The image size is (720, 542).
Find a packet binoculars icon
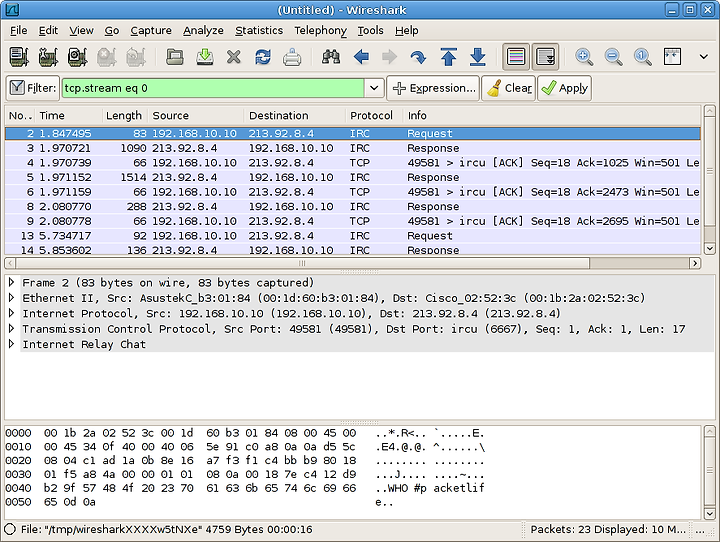tap(331, 57)
